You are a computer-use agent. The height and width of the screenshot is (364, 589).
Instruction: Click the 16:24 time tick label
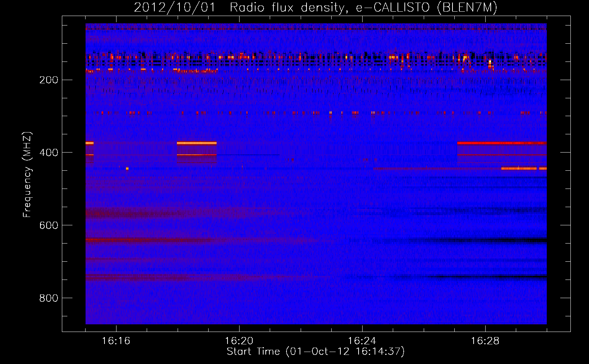[x=362, y=341]
